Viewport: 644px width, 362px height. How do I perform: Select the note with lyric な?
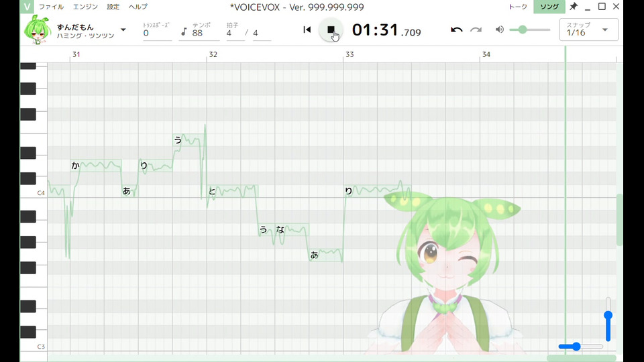coord(292,230)
